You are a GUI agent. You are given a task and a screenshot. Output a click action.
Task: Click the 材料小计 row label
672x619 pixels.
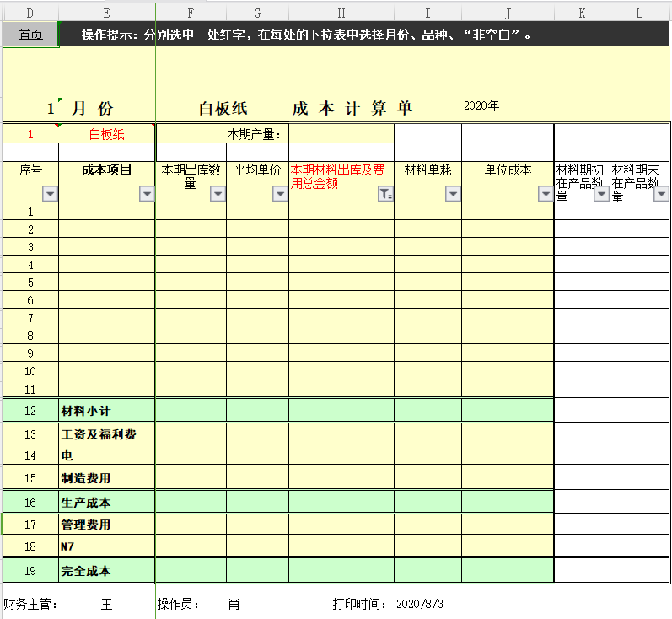[x=86, y=411]
